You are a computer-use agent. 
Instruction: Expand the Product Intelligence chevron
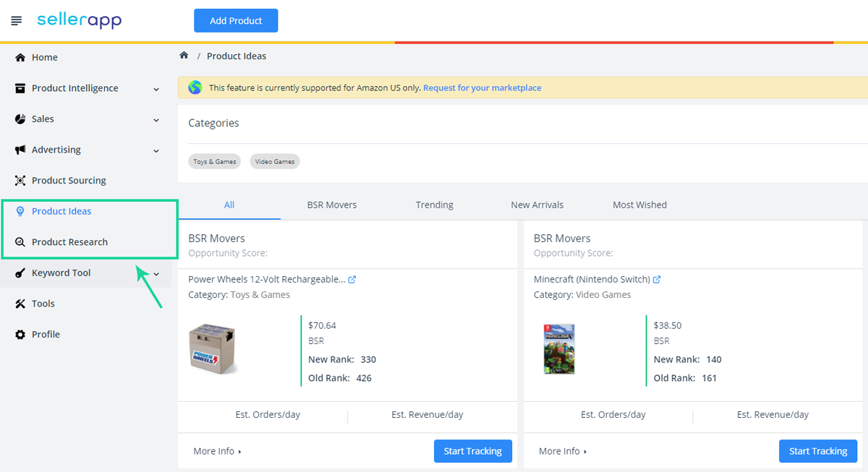pos(156,89)
